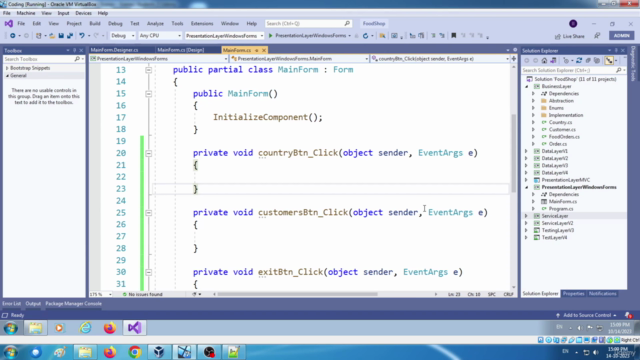This screenshot has width=640, height=360.
Task: Click the feedback icon next to Live Share
Action: coord(597,36)
